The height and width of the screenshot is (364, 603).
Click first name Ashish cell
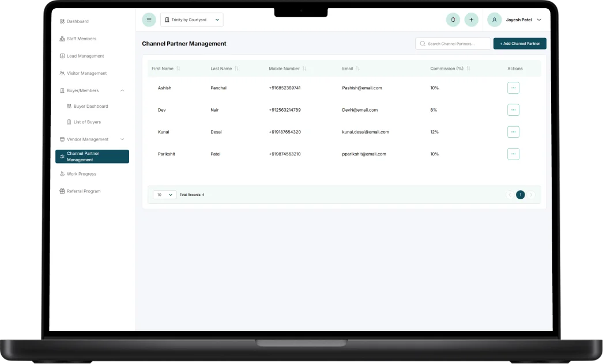pos(164,88)
